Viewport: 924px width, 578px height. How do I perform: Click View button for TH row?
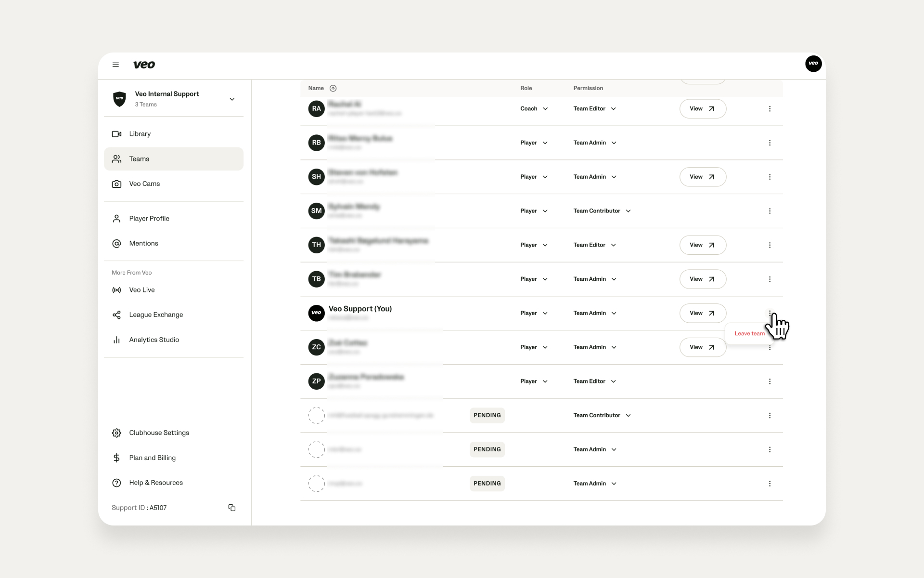(x=703, y=245)
